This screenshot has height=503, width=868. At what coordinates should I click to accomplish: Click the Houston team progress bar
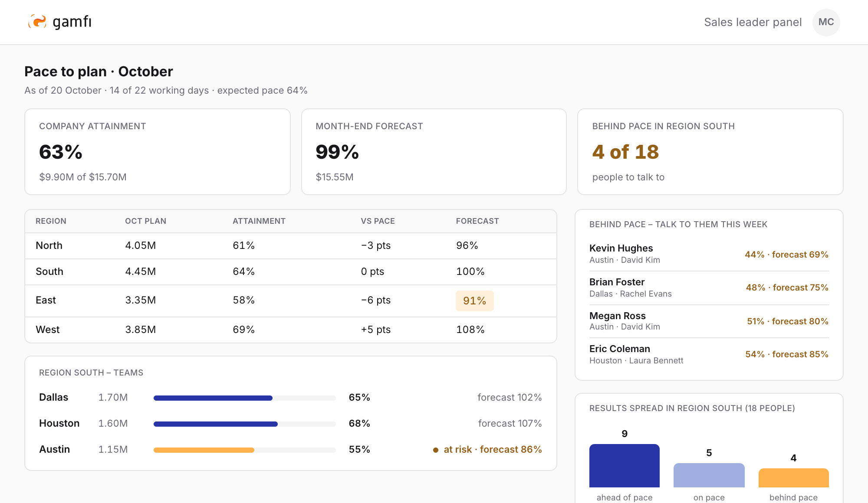[x=245, y=424]
